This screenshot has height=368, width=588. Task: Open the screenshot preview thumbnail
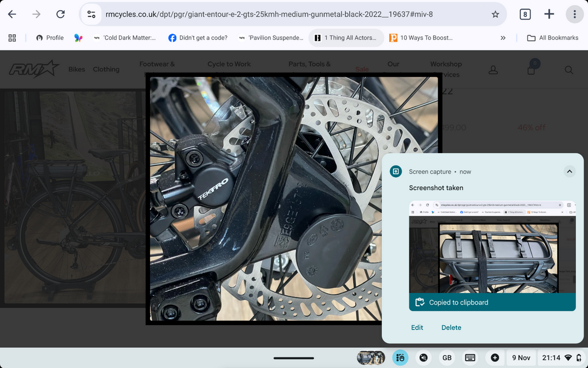pyautogui.click(x=492, y=247)
